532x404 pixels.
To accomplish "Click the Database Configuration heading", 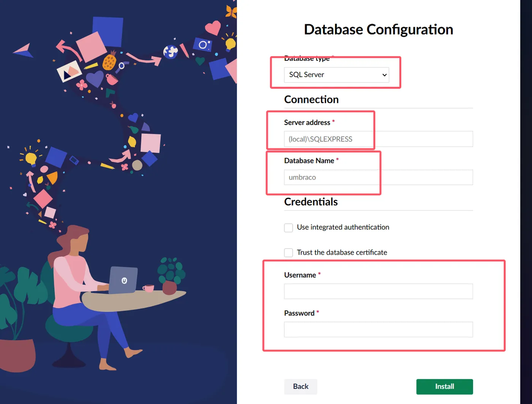I will point(378,30).
